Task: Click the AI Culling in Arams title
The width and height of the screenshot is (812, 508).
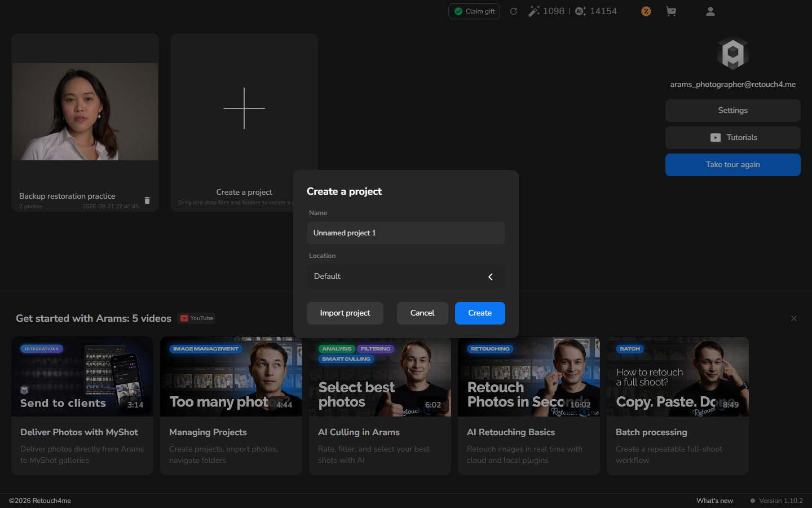Action: [359, 432]
